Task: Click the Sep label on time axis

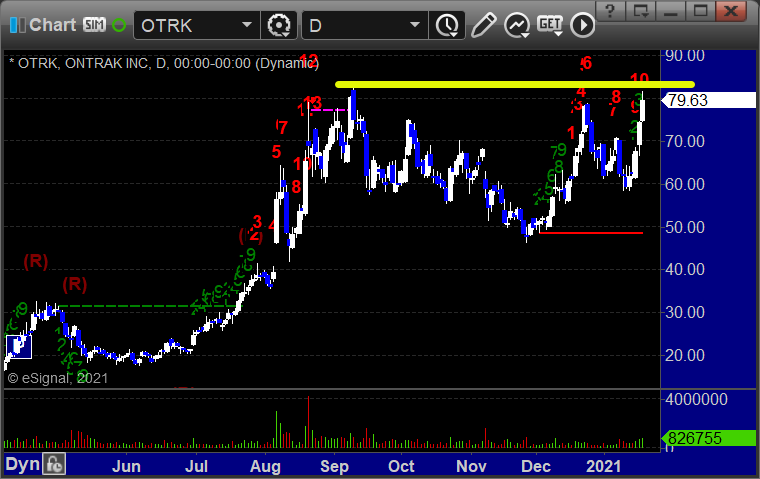Action: click(334, 466)
